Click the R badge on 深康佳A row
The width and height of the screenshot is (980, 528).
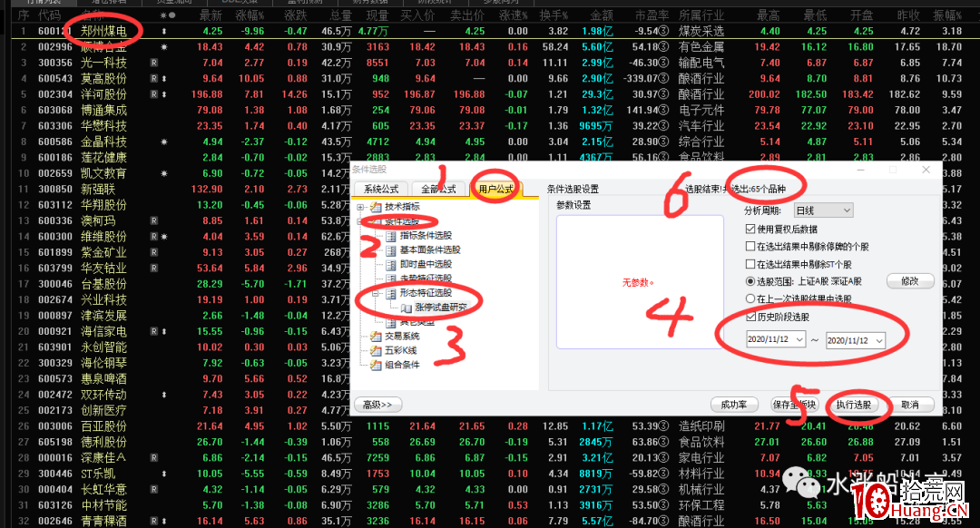click(x=153, y=457)
